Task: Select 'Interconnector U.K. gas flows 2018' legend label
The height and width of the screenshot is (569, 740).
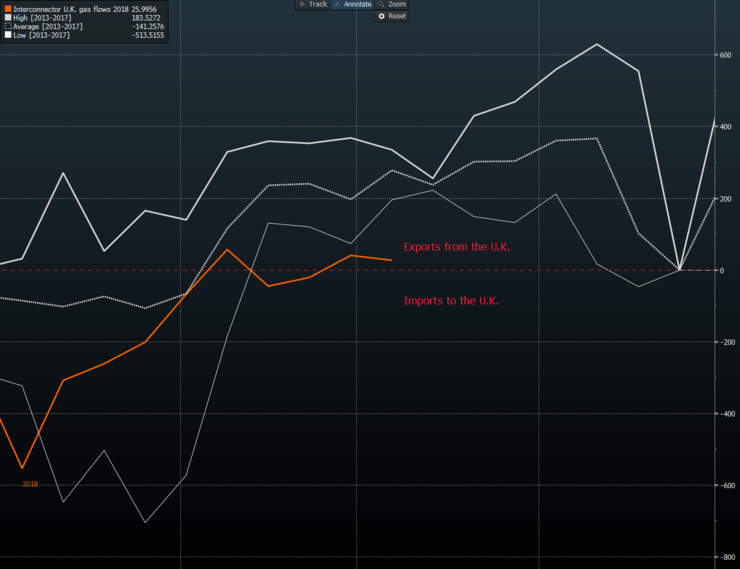Action: click(71, 9)
